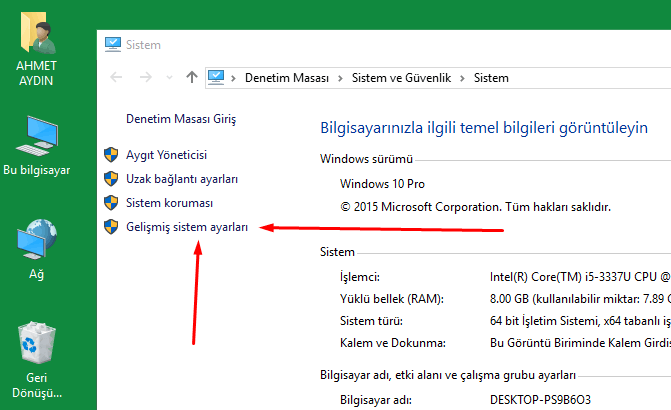The image size is (671, 410).
Task: Expand chevron after Denetim Masası
Action: (x=340, y=78)
